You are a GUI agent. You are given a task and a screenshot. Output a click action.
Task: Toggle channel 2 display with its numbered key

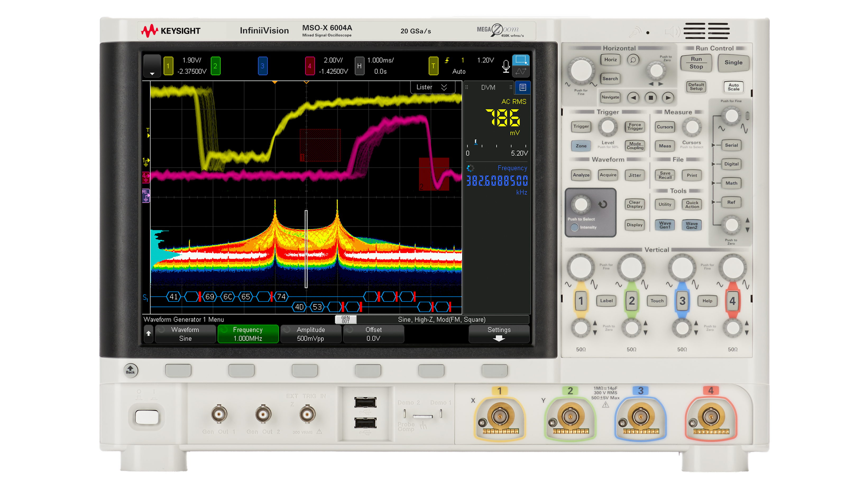point(632,301)
